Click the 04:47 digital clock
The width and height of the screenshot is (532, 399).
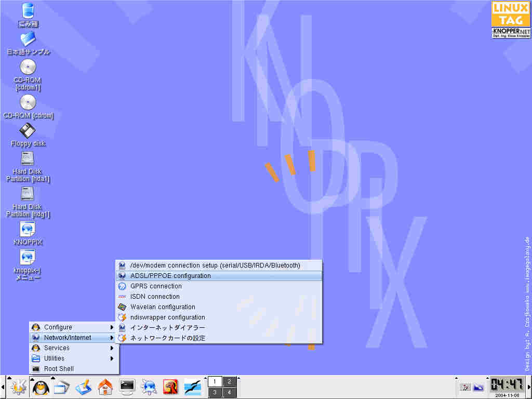[507, 385]
